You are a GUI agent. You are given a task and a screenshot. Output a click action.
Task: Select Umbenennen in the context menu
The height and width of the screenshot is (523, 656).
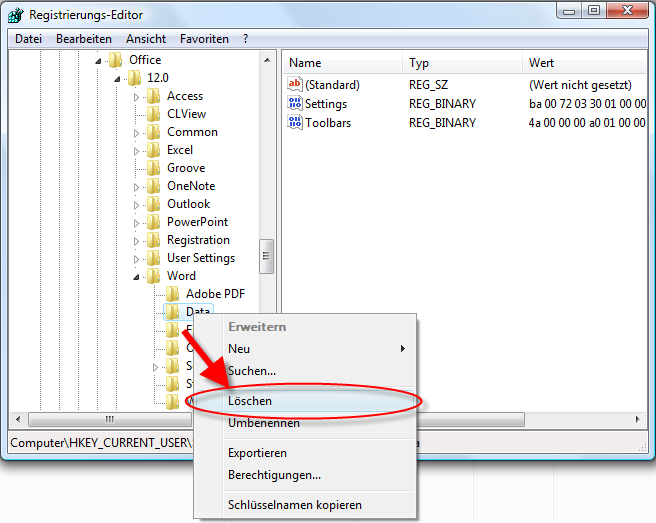(x=263, y=423)
